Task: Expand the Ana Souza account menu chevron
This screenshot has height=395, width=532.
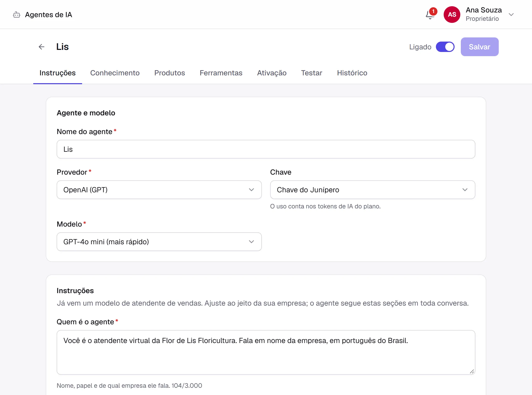Action: (x=511, y=15)
